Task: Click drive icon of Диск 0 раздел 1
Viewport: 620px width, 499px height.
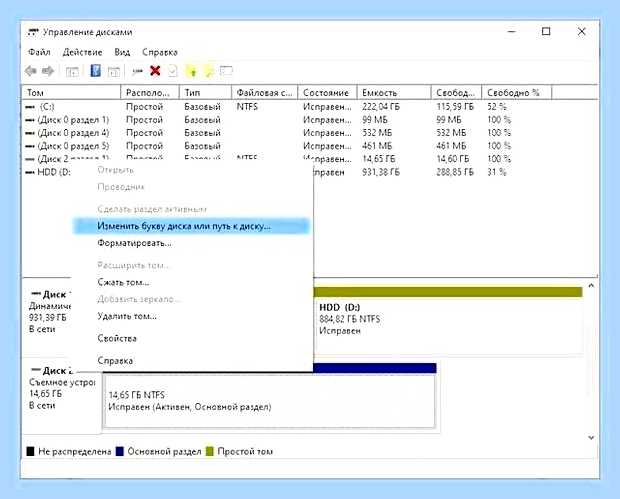Action: (30, 120)
